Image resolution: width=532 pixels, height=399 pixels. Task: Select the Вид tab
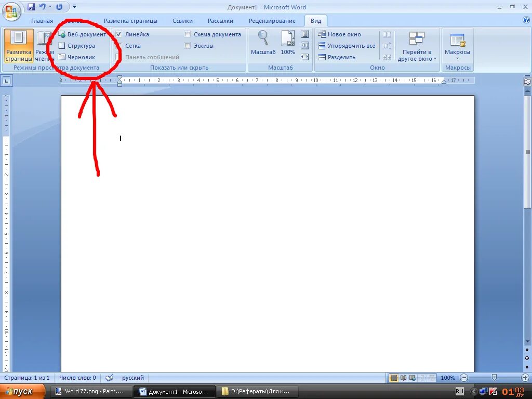click(316, 21)
